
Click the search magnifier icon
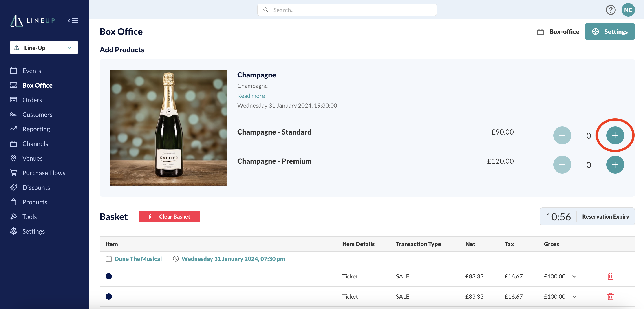266,10
